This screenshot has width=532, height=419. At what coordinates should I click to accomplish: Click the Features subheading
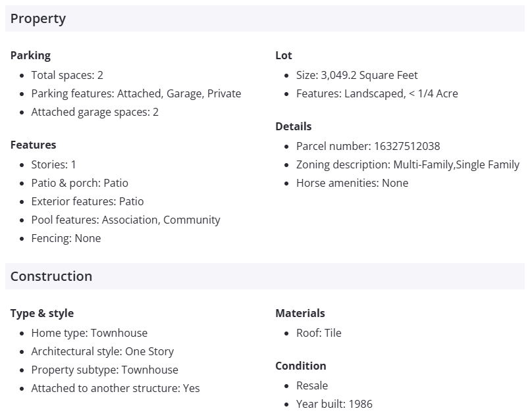(x=33, y=145)
